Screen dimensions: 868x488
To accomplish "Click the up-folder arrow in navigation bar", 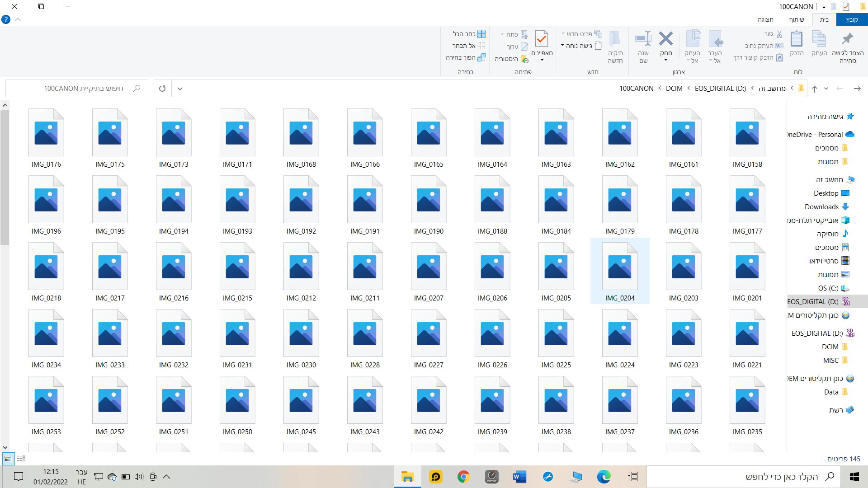I will coord(815,89).
